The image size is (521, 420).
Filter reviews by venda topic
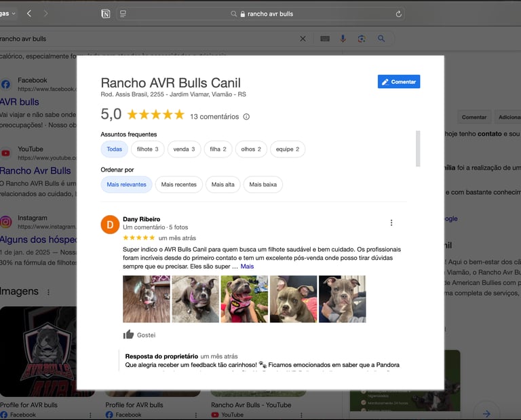[184, 149]
